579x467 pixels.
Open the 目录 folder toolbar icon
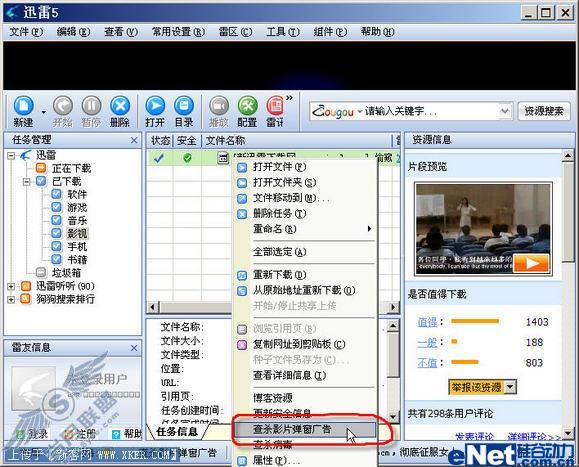point(184,106)
